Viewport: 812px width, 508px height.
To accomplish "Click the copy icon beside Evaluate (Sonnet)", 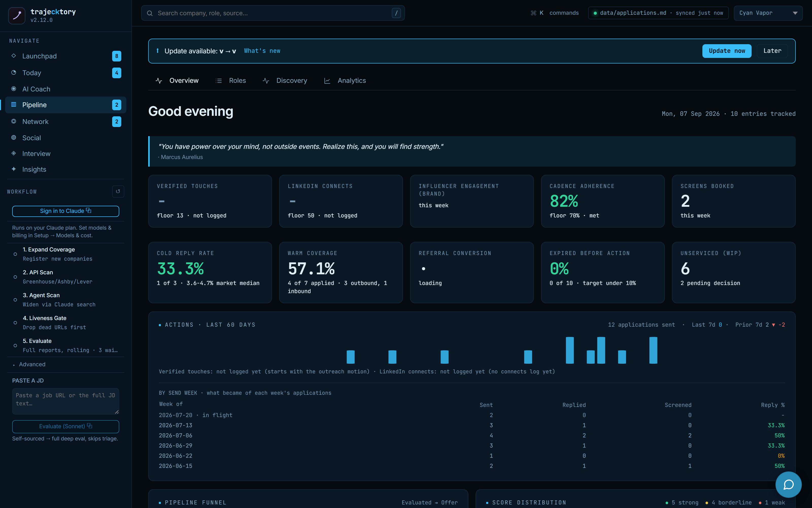I will coord(90,426).
